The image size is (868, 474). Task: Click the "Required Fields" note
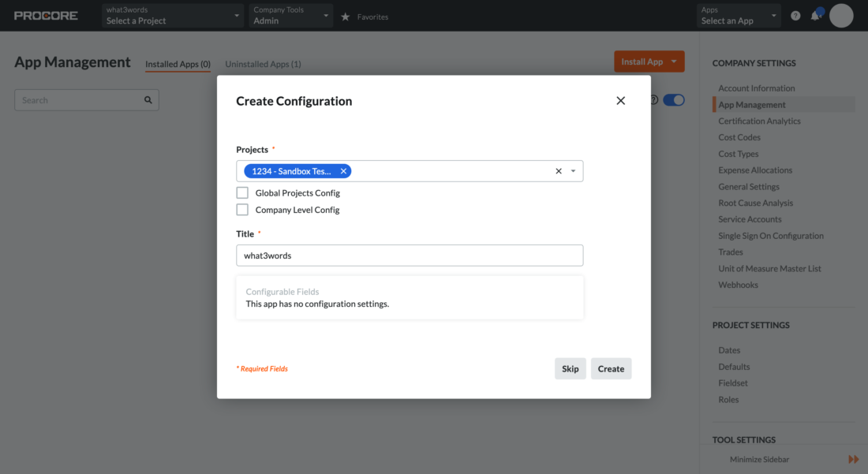point(263,369)
